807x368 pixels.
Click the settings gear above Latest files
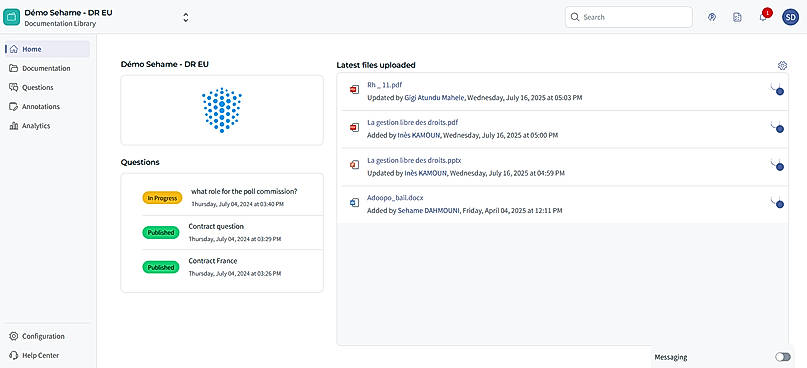(782, 65)
